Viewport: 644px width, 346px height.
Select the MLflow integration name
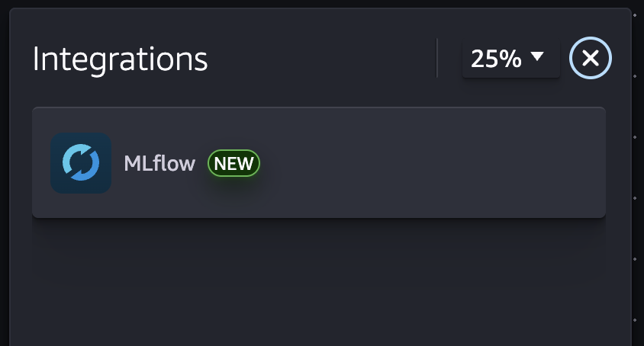[x=159, y=163]
